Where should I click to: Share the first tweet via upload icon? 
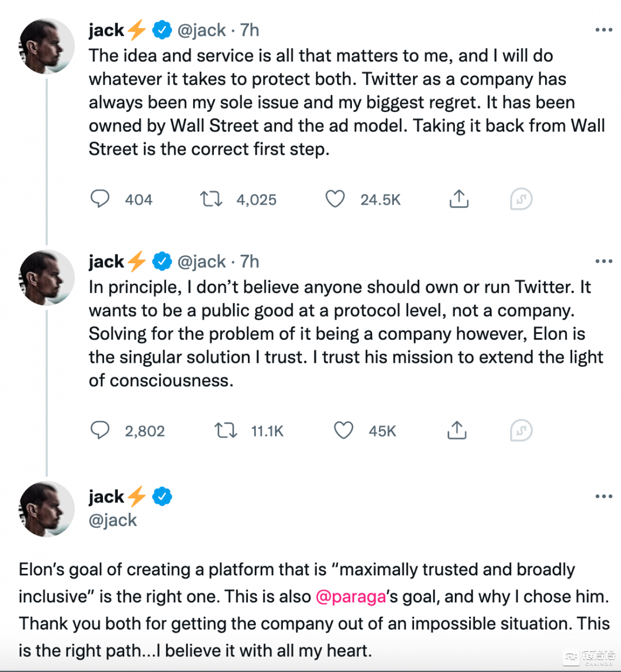(458, 199)
